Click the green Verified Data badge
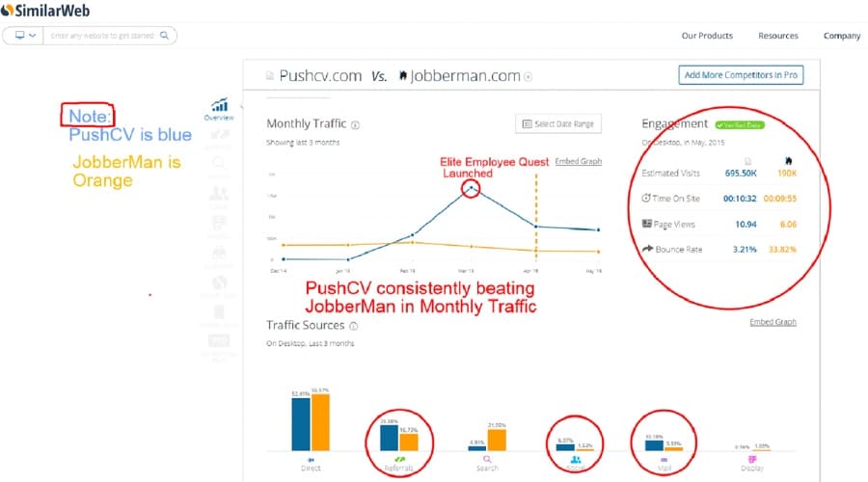This screenshot has width=868, height=482. (x=740, y=125)
